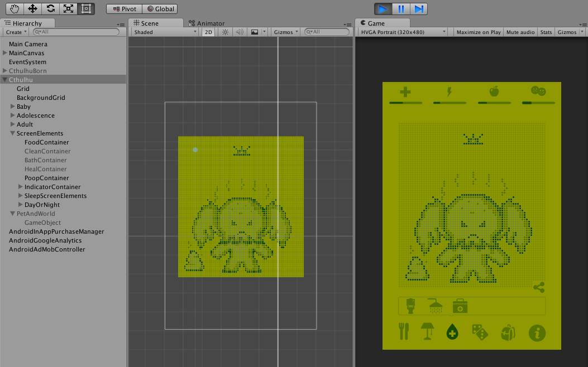Expand the Adolescence object

coord(13,115)
